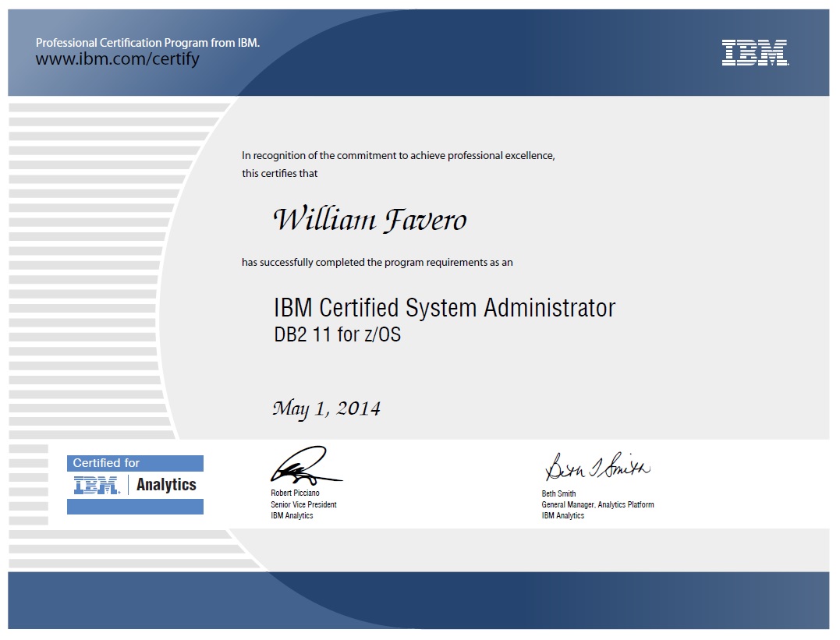Click 'has successfully completed the program requirements' line
This screenshot has height=640, width=840.
377,263
